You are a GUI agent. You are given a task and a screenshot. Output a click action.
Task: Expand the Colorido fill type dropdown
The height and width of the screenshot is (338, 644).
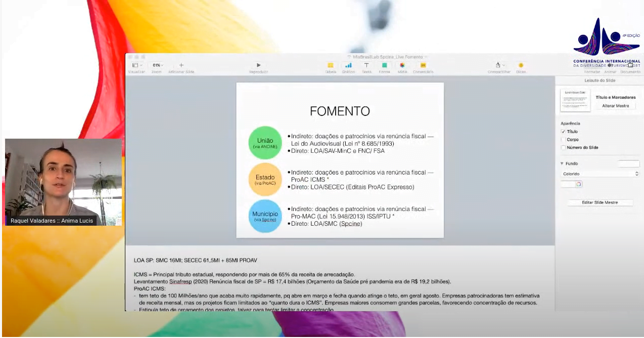tap(600, 174)
